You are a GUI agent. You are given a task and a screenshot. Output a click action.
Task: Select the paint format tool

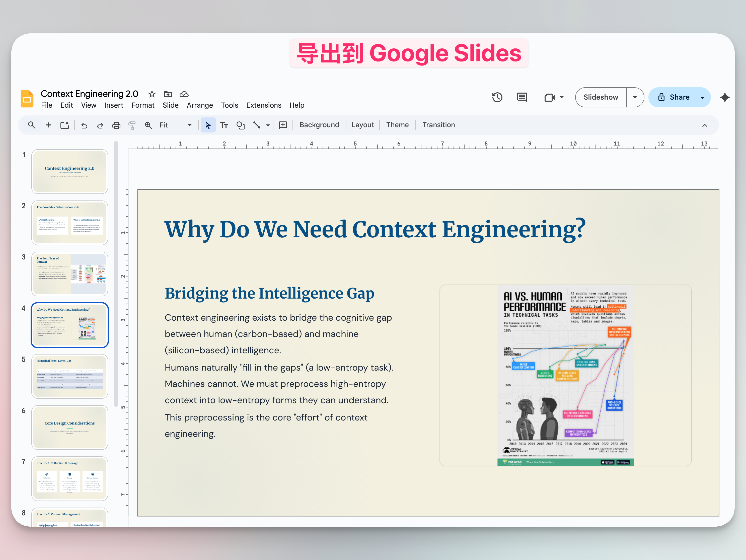tap(132, 125)
